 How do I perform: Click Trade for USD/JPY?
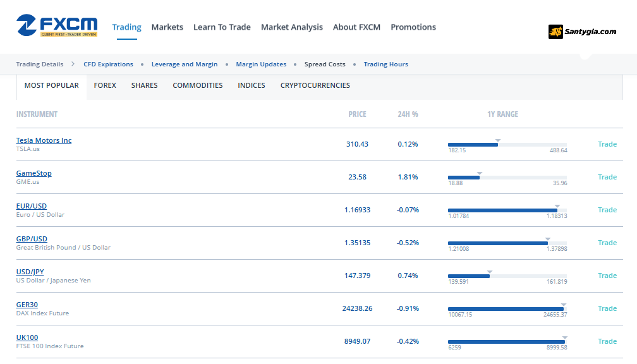607,276
